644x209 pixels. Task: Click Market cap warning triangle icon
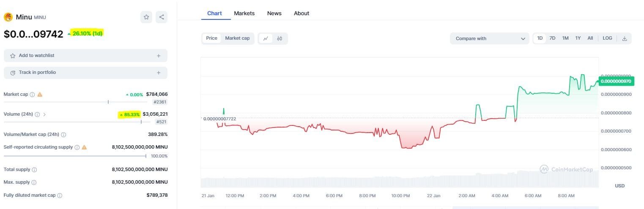pyautogui.click(x=40, y=95)
